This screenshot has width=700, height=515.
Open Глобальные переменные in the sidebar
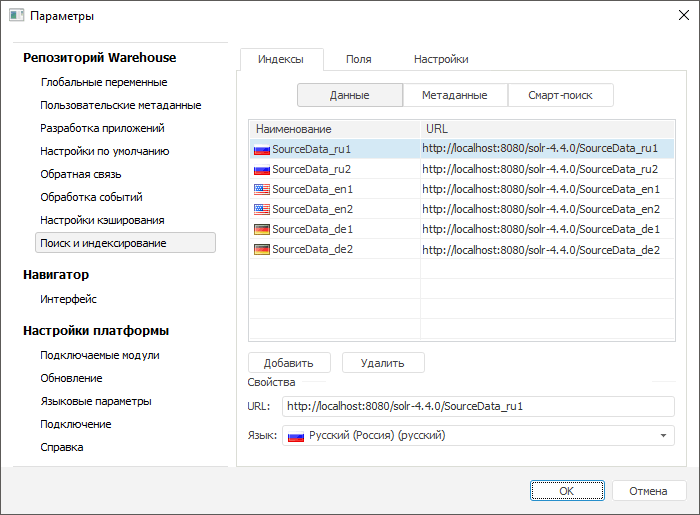pyautogui.click(x=104, y=82)
